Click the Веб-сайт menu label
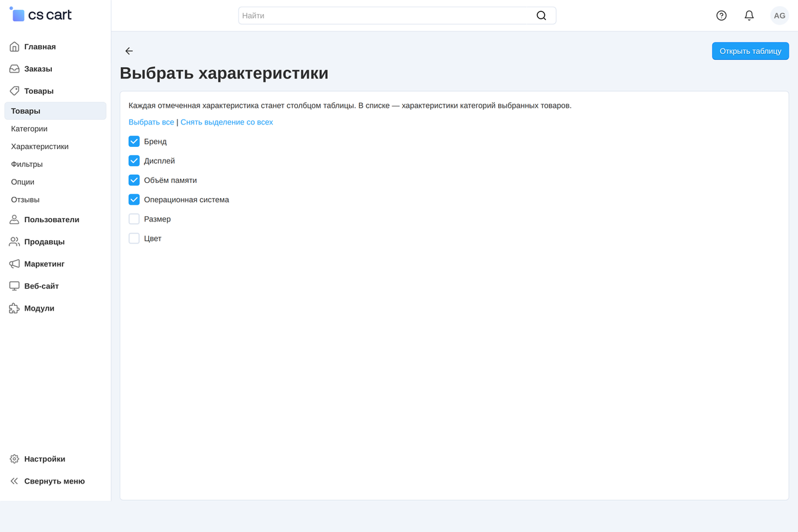798x532 pixels. (x=42, y=286)
